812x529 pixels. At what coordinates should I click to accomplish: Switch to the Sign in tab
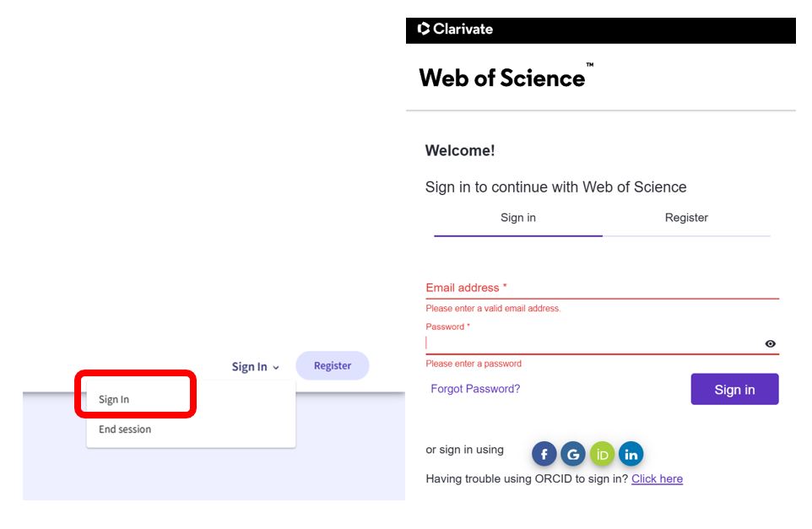coord(518,218)
